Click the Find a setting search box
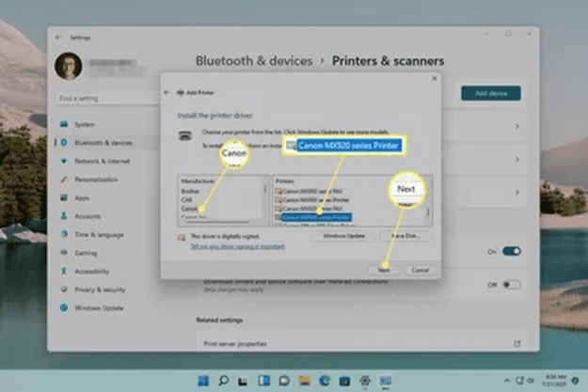588x392 pixels. click(x=107, y=99)
